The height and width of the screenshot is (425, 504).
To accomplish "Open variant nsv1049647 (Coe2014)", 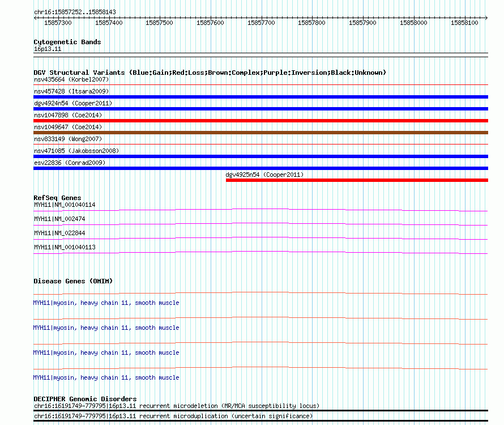I will (x=68, y=127).
